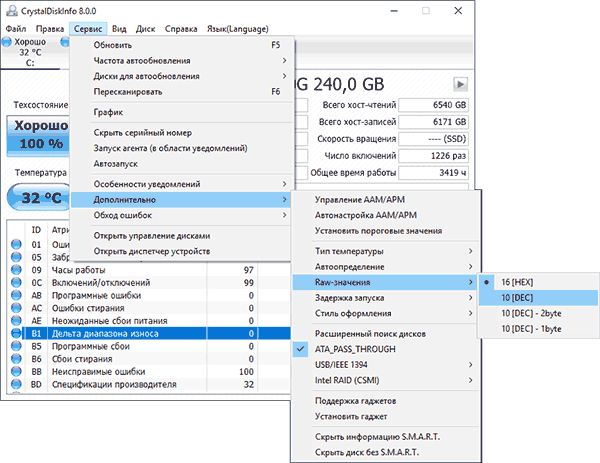Choose 10 [DEC] - 1byte raw format
Image resolution: width=600 pixels, height=463 pixels.
click(538, 329)
